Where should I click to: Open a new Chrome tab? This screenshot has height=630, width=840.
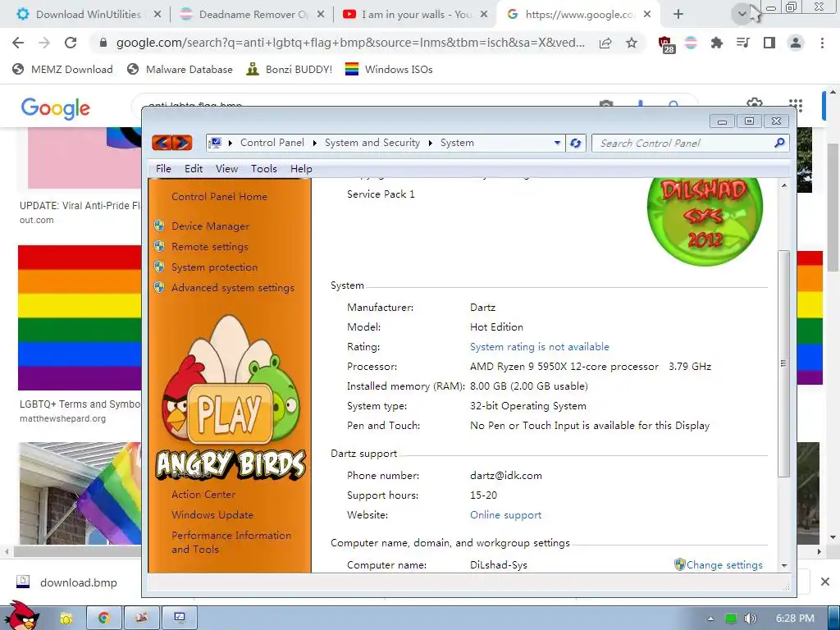coord(678,15)
